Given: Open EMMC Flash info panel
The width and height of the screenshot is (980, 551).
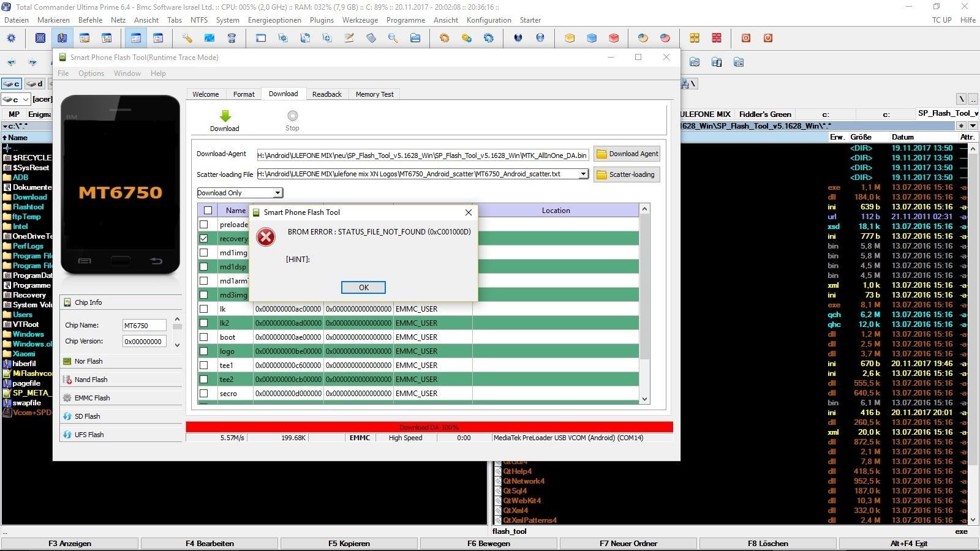Looking at the screenshot, I should point(121,398).
